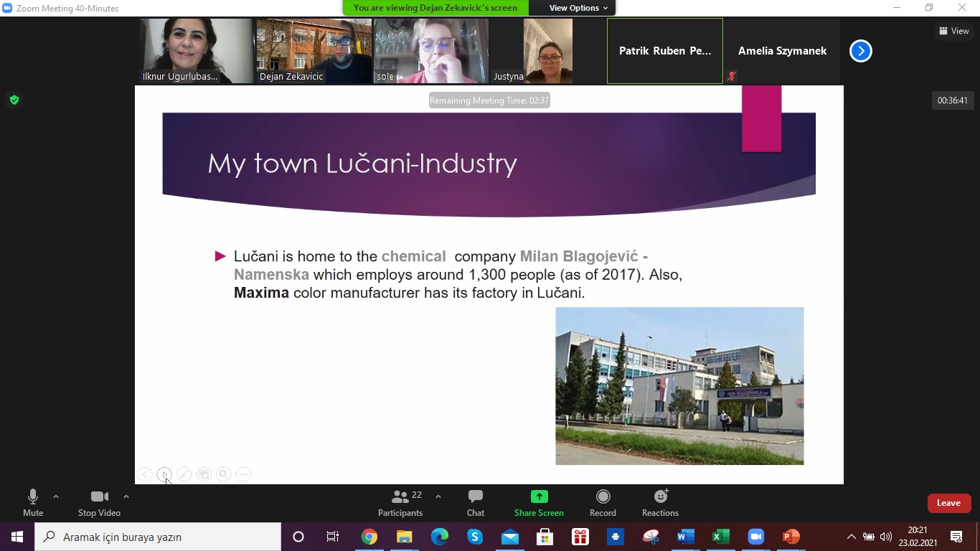This screenshot has height=551, width=980.
Task: Open Google Chrome from taskbar
Action: coord(369,537)
